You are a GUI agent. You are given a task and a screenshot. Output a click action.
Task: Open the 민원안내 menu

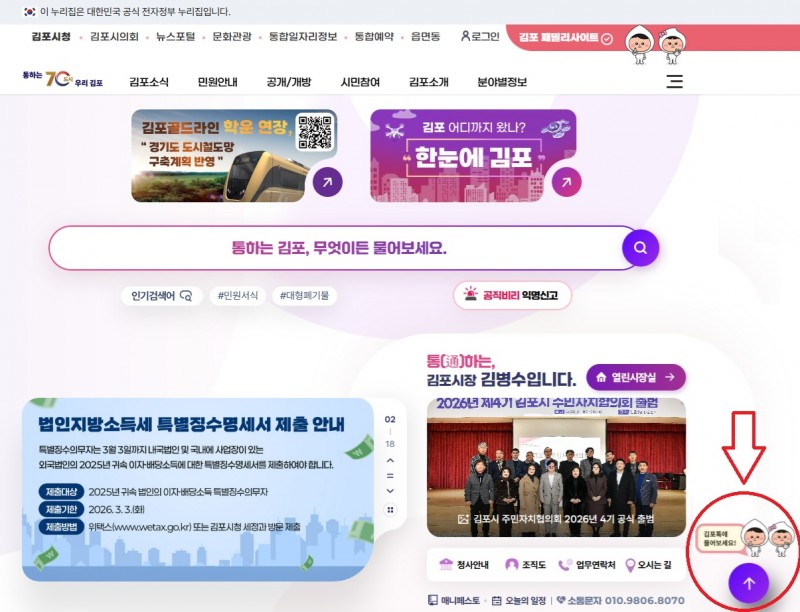pos(217,82)
